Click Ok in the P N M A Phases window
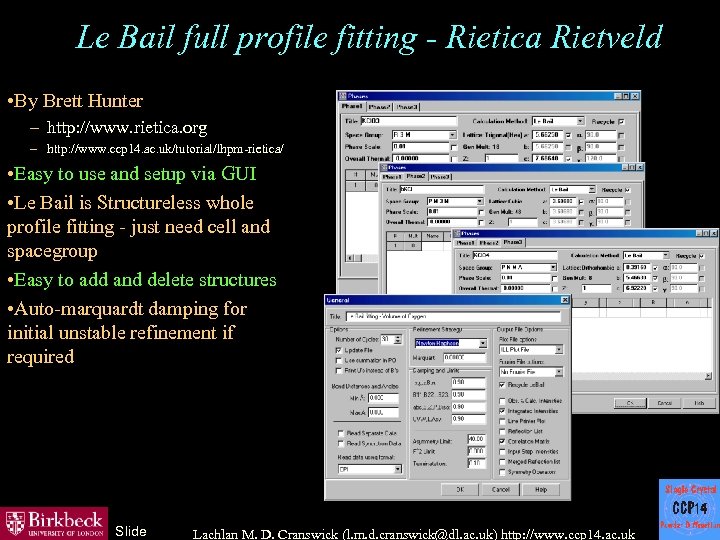 [630, 403]
